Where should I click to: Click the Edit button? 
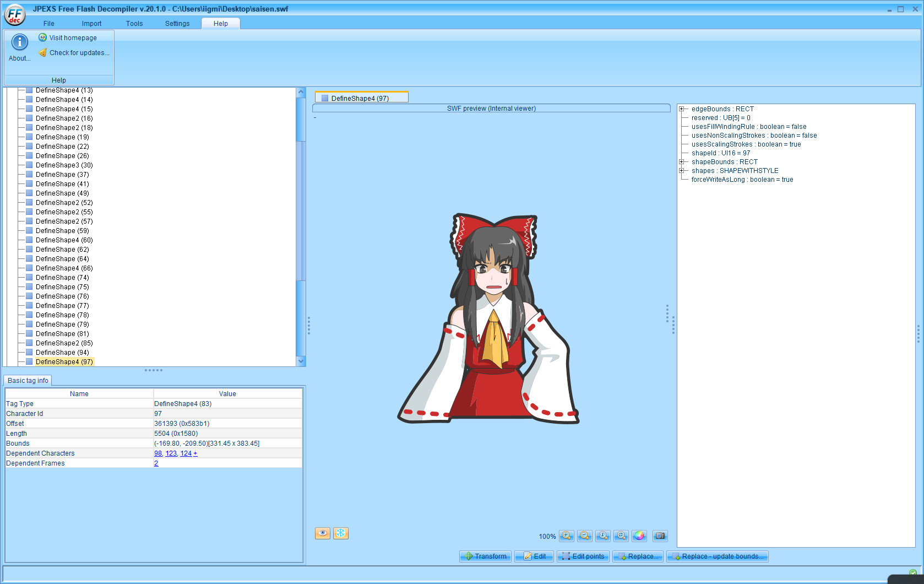[x=534, y=556]
